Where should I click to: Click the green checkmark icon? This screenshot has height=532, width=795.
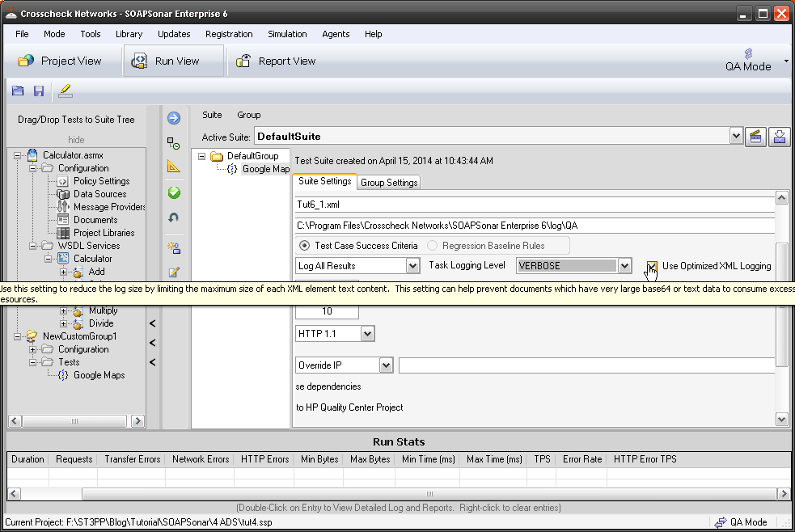(x=174, y=192)
